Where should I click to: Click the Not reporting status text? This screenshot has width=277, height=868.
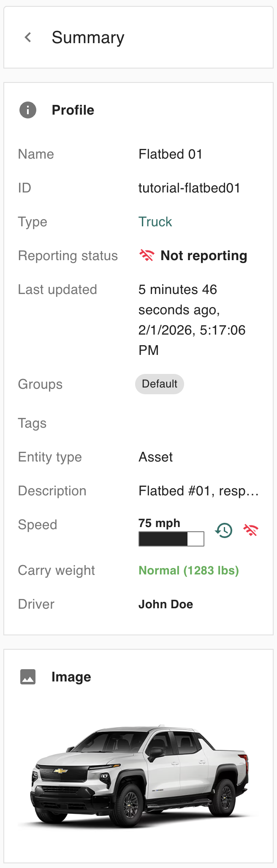coord(204,255)
